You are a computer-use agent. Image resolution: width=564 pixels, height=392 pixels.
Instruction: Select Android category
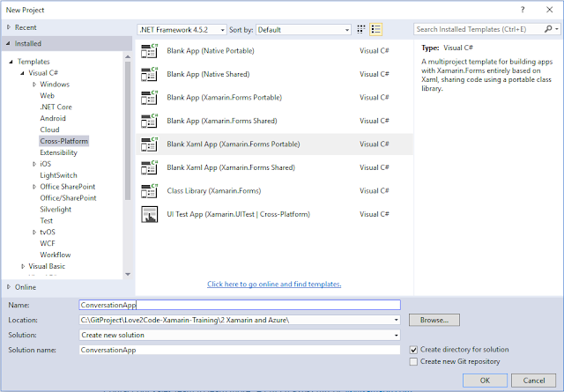[53, 118]
